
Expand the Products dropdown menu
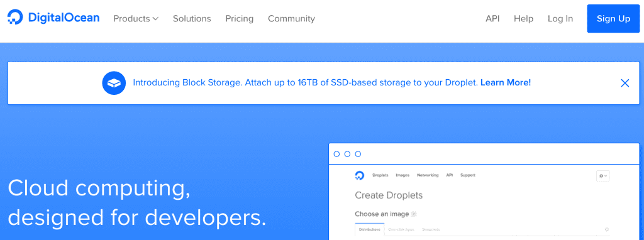(x=136, y=19)
